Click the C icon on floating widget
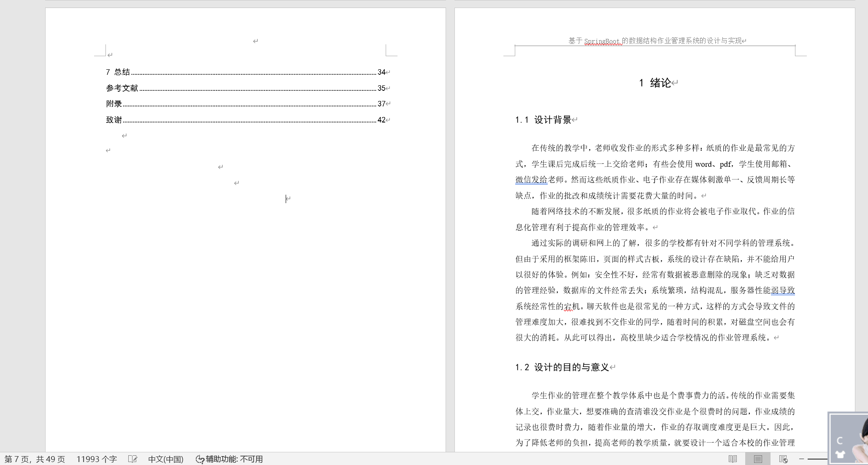This screenshot has height=465, width=868. click(x=839, y=441)
